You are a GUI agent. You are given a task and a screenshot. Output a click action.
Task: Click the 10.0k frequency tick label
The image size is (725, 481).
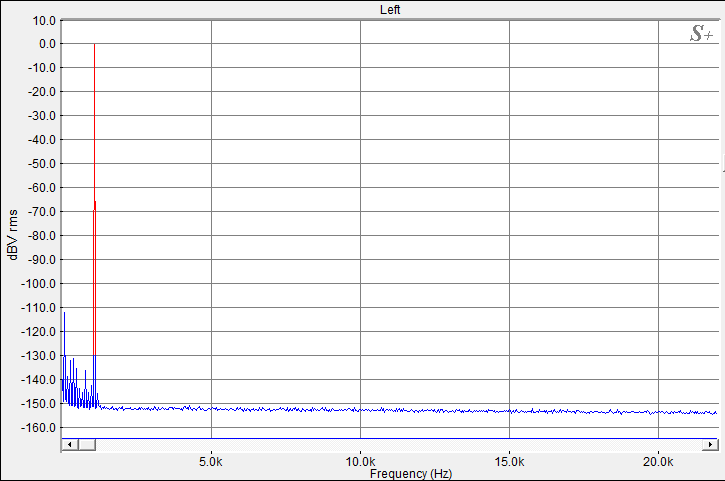(x=361, y=462)
